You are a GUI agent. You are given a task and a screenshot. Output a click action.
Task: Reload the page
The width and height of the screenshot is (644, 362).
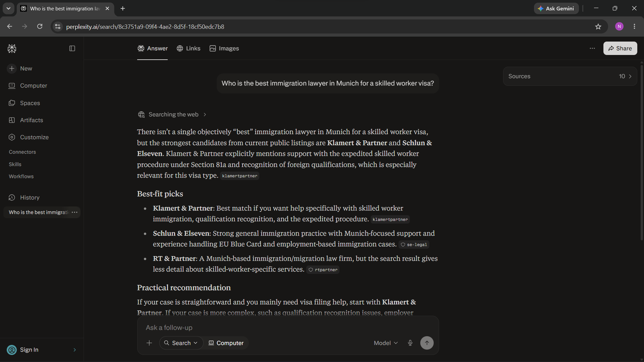pyautogui.click(x=40, y=27)
